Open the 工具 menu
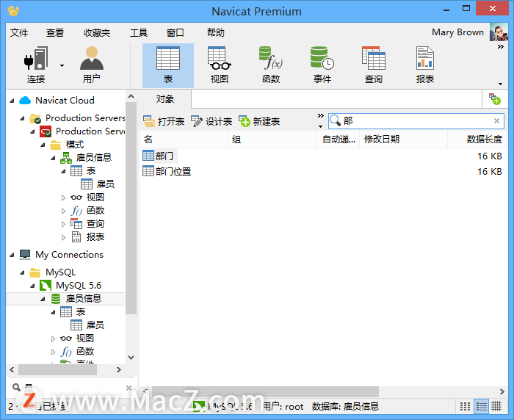This screenshot has height=420, width=514. coord(139,32)
